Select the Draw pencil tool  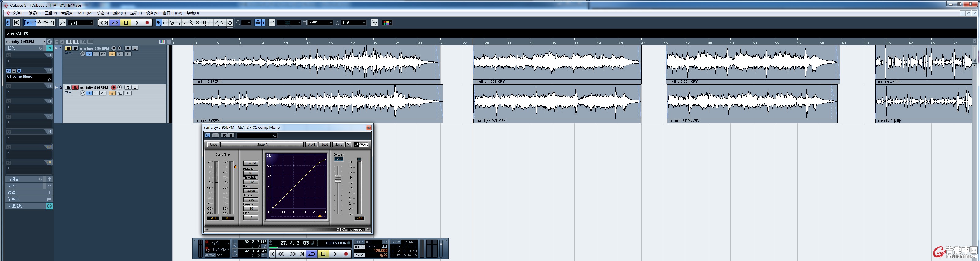(210, 23)
